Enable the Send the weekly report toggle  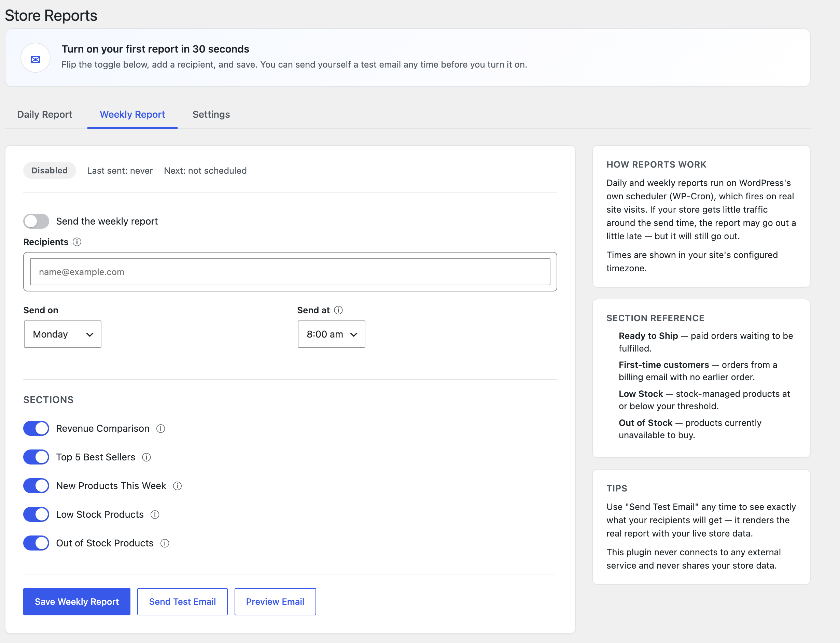point(37,221)
